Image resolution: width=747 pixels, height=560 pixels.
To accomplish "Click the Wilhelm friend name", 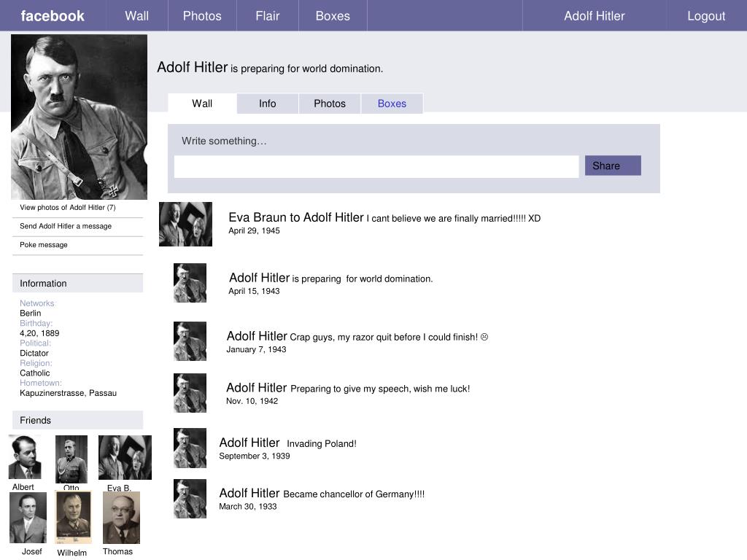I will coord(72,553).
